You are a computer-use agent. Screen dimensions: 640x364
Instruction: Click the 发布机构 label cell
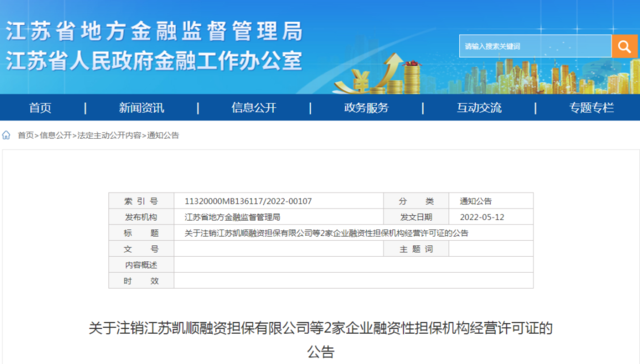click(141, 217)
